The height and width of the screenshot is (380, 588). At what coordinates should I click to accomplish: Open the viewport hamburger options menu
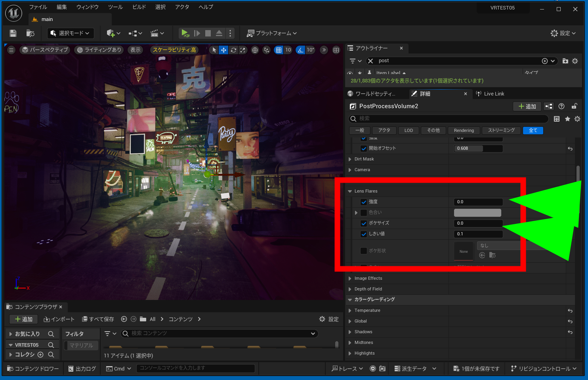pyautogui.click(x=11, y=50)
